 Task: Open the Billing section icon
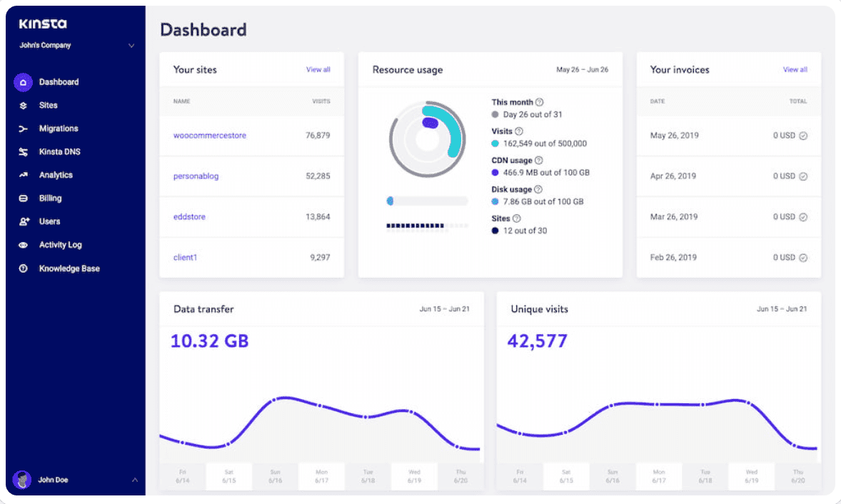23,198
